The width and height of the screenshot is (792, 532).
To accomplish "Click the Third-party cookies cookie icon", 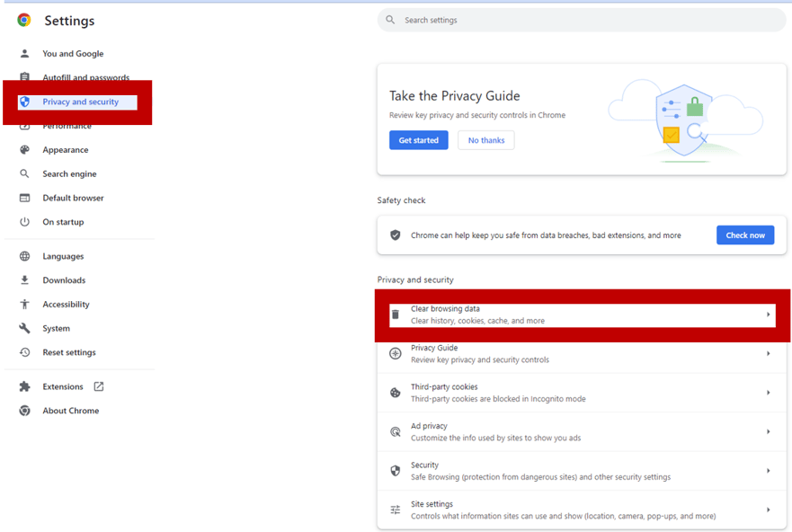I will 395,392.
